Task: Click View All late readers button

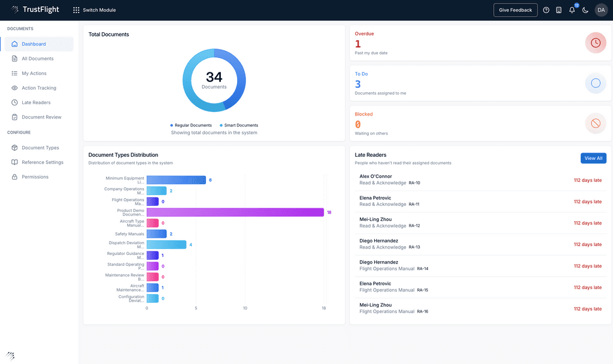Action: [593, 158]
